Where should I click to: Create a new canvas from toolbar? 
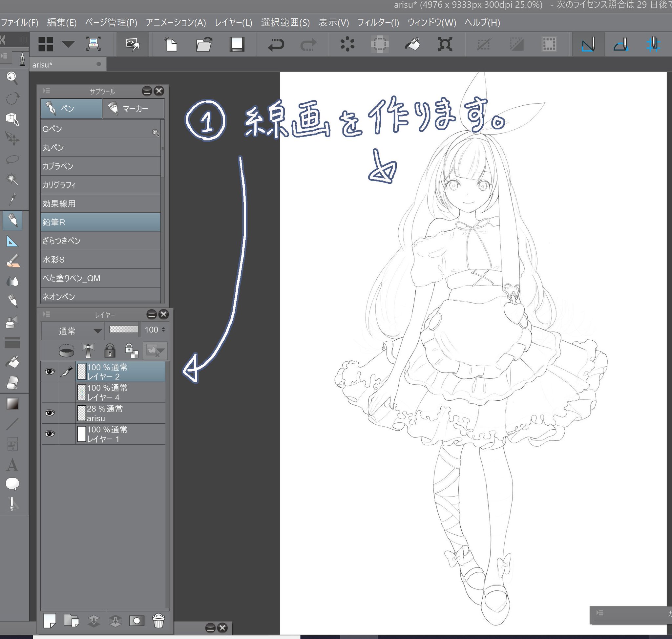click(171, 44)
